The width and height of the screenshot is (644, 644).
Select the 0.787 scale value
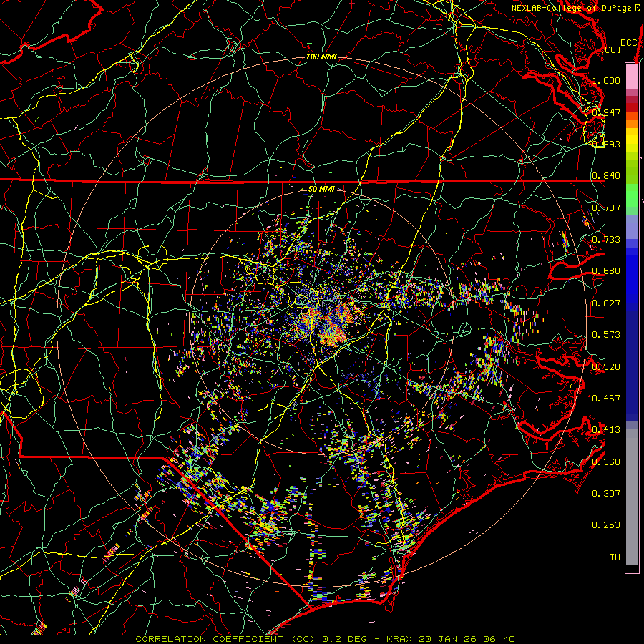point(606,208)
